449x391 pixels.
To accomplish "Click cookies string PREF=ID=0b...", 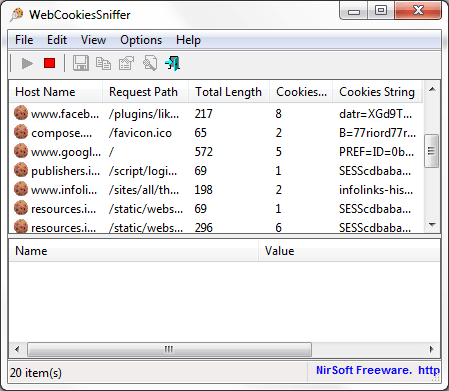I will [376, 152].
